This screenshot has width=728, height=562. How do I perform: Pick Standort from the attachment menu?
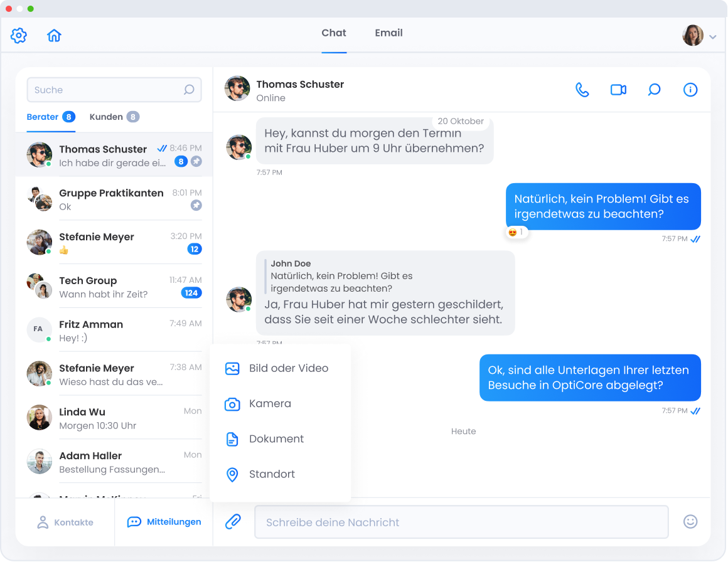tap(272, 474)
